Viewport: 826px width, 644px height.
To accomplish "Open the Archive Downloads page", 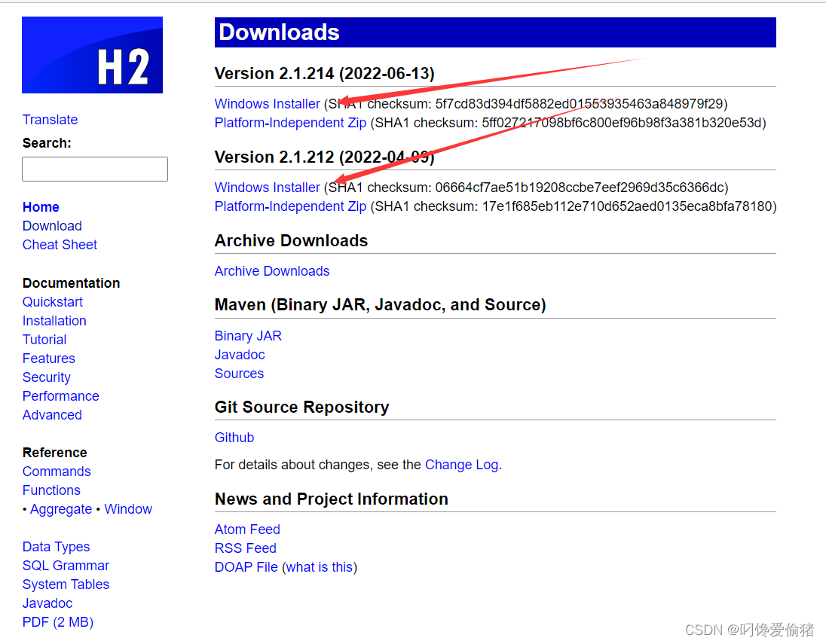I will tap(272, 270).
